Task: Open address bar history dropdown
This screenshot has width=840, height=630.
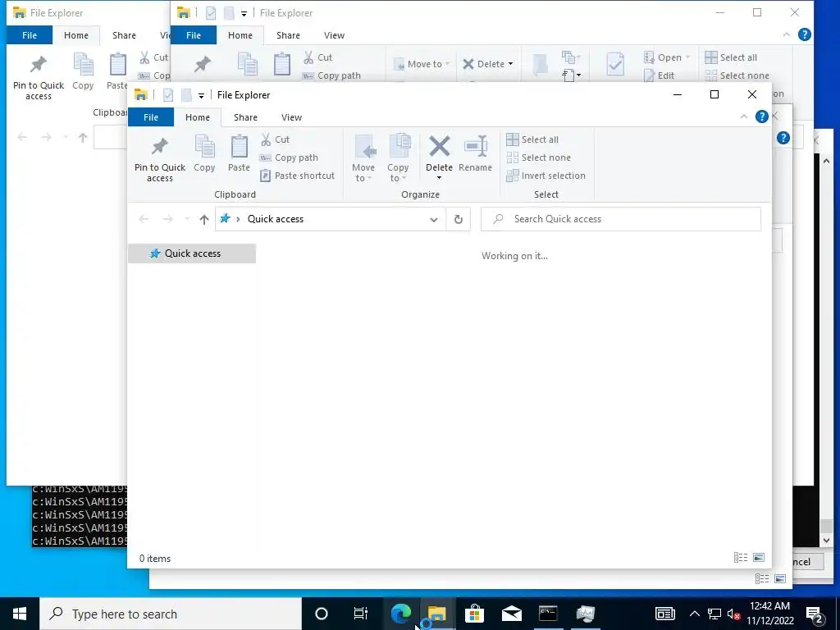Action: pos(434,219)
